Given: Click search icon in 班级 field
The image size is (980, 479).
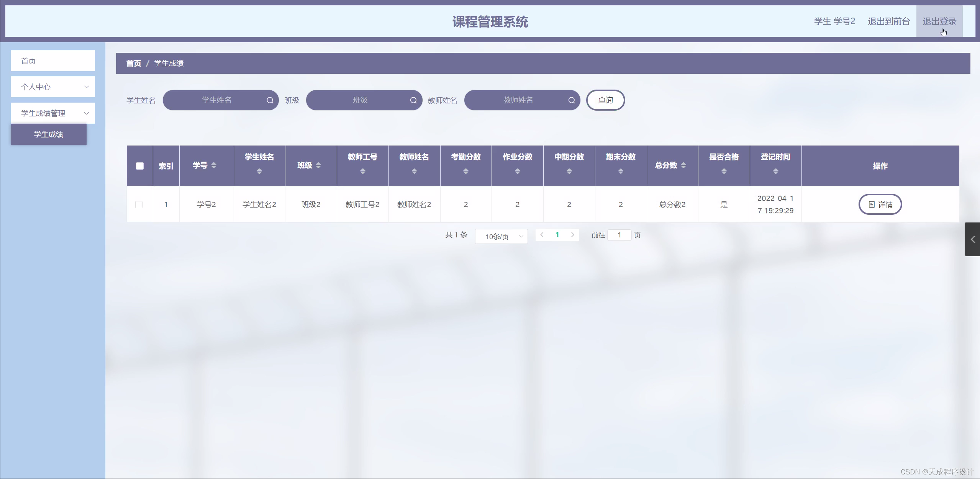Looking at the screenshot, I should [413, 100].
